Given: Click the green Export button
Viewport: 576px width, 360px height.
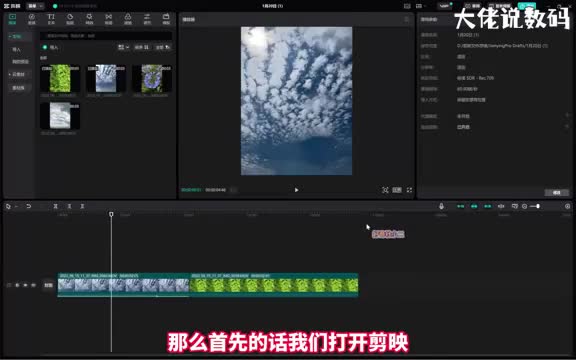Looking at the screenshot, I should click(x=526, y=6).
